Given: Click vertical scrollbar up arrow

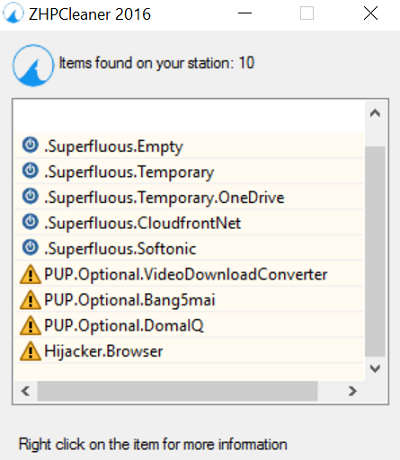Looking at the screenshot, I should (x=375, y=113).
